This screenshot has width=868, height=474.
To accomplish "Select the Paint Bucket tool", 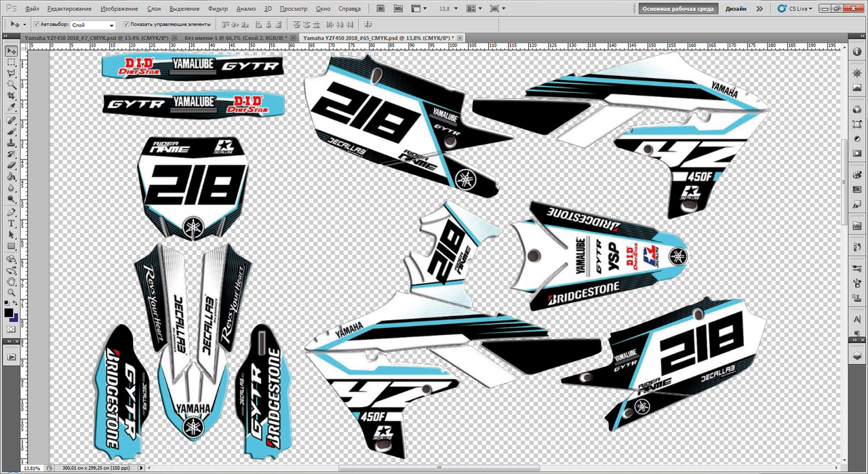I will pos(12,177).
